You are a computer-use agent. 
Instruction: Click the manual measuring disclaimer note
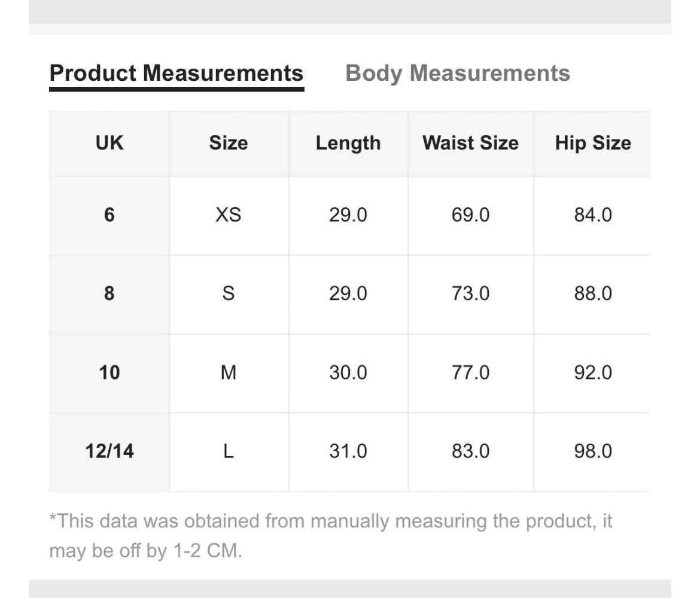click(x=330, y=535)
